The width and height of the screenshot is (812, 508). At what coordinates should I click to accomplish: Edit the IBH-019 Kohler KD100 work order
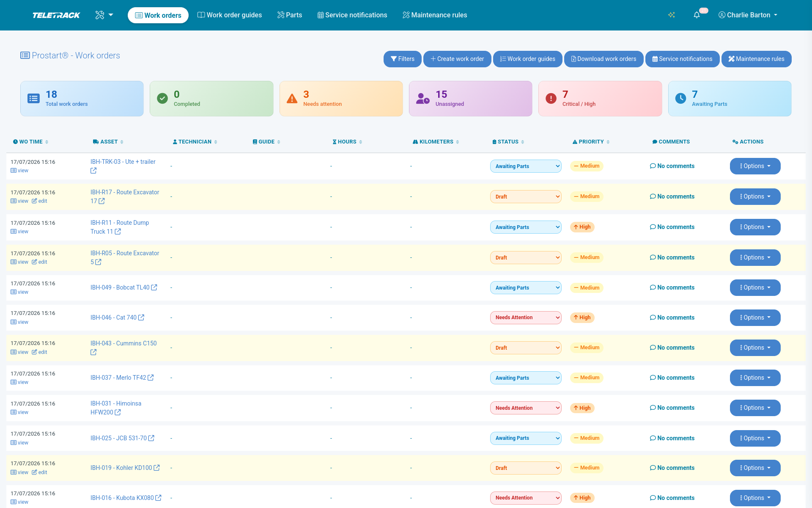tap(39, 472)
